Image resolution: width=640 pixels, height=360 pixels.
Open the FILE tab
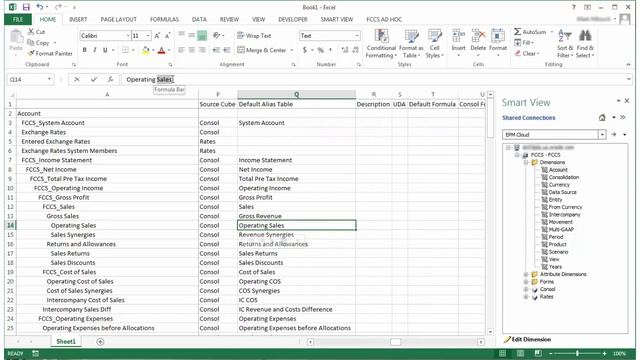coord(18,19)
